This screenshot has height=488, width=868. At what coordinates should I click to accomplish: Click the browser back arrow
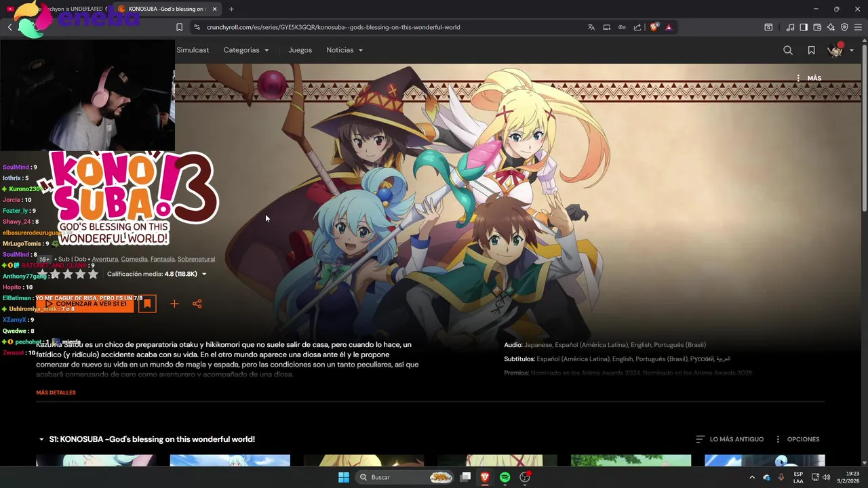(x=10, y=27)
